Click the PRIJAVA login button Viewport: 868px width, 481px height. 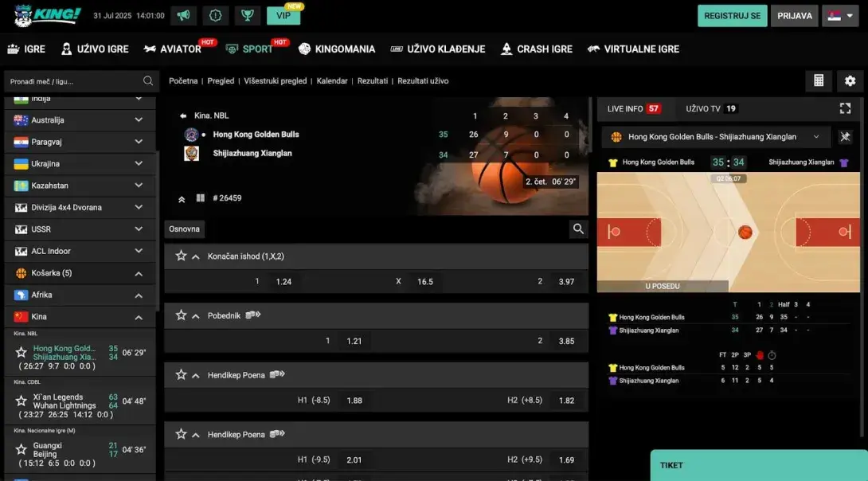point(794,16)
